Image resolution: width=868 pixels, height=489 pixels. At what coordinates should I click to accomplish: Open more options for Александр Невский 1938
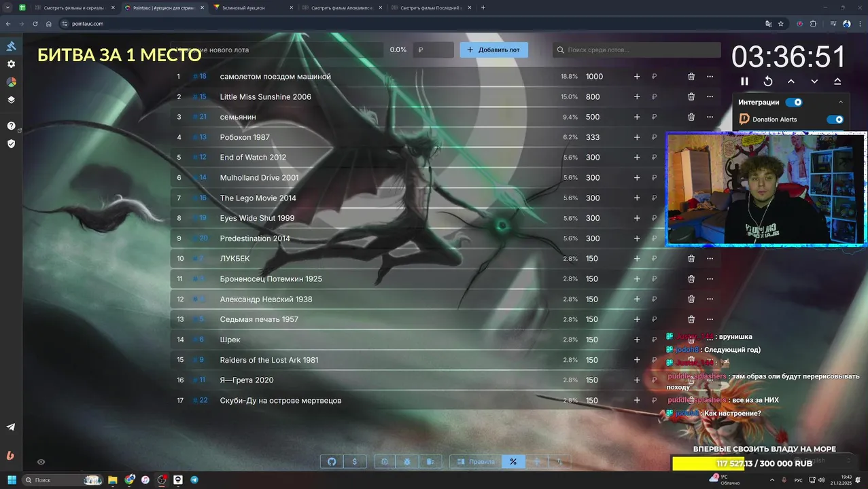point(710,299)
